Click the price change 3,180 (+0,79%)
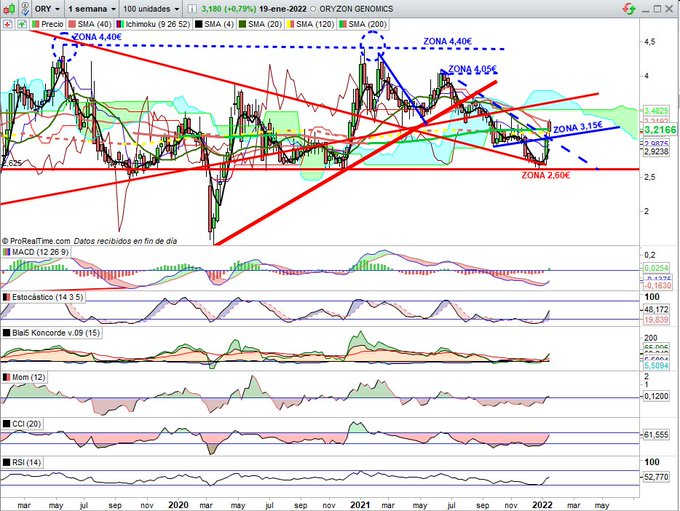The image size is (680, 511). pos(229,9)
